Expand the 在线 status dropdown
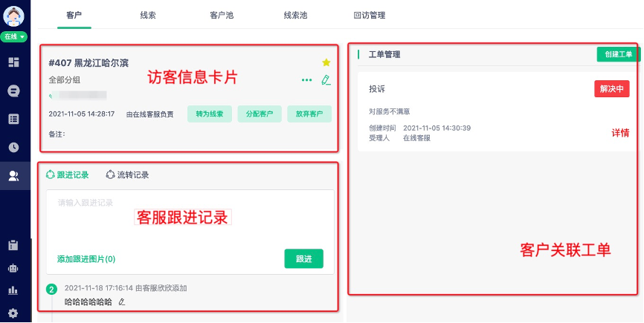This screenshot has height=323, width=644. click(x=14, y=36)
